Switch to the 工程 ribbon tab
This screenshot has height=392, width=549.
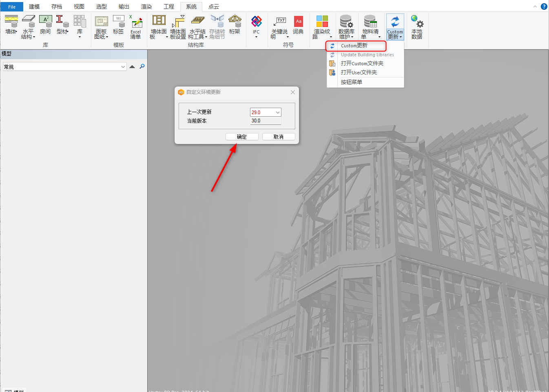pyautogui.click(x=169, y=7)
